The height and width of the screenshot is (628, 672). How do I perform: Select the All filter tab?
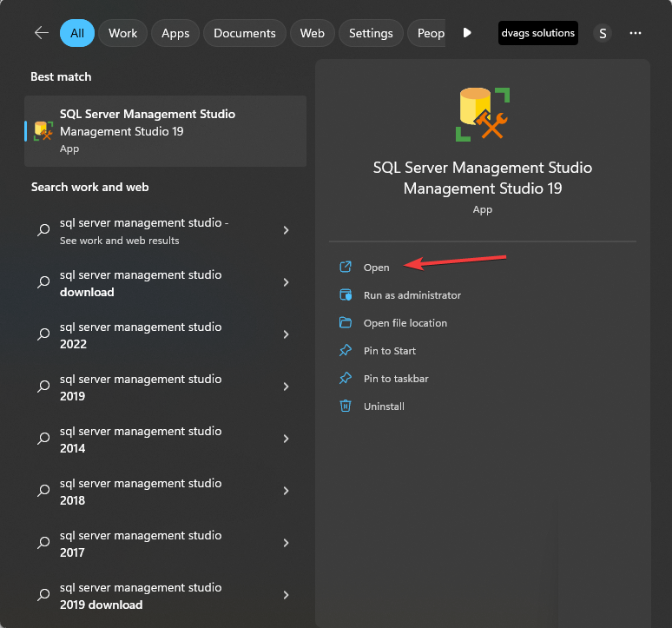[77, 33]
